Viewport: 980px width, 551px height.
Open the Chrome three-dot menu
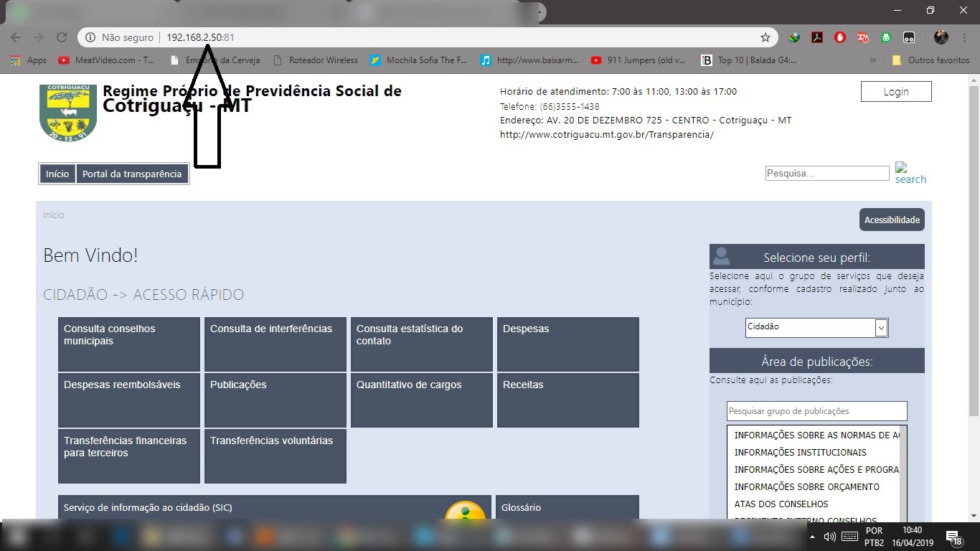tap(963, 37)
